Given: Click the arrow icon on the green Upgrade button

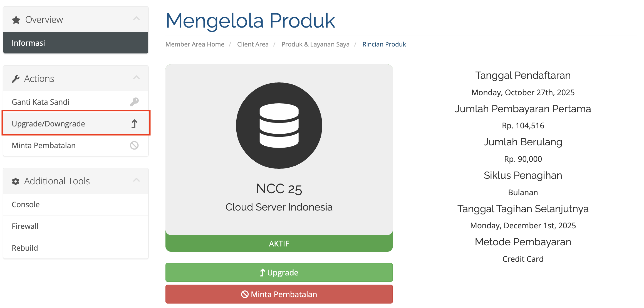Looking at the screenshot, I should (x=262, y=273).
